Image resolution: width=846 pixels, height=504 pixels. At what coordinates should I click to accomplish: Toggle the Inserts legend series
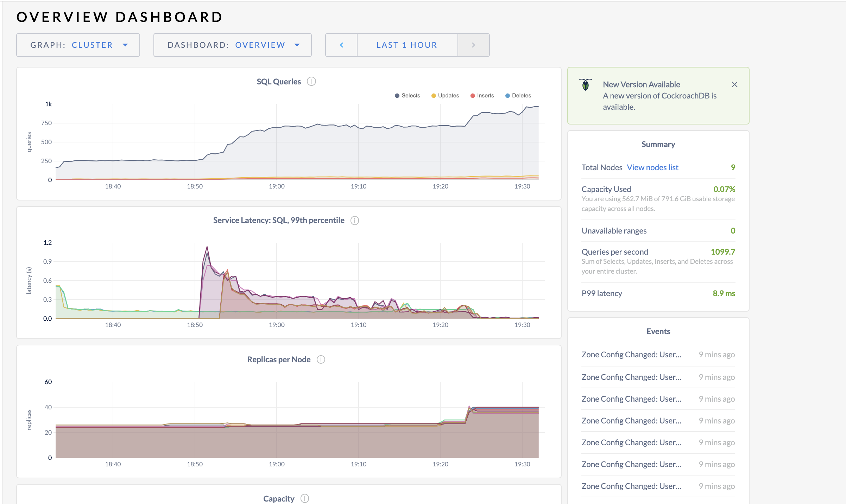point(482,96)
